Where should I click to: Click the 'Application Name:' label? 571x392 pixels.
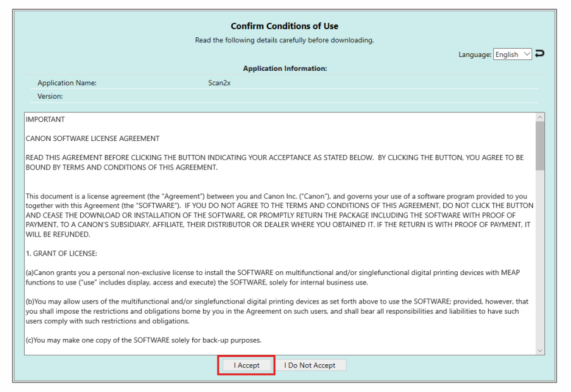coord(67,83)
